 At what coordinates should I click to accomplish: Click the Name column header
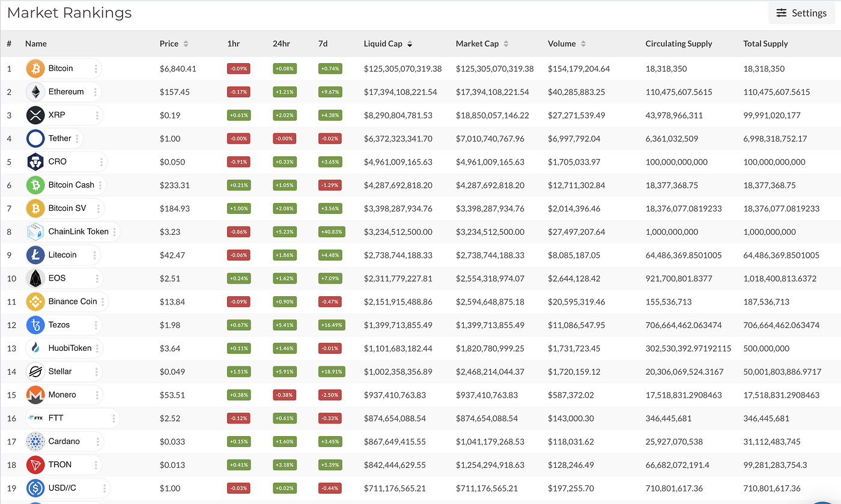pos(36,44)
